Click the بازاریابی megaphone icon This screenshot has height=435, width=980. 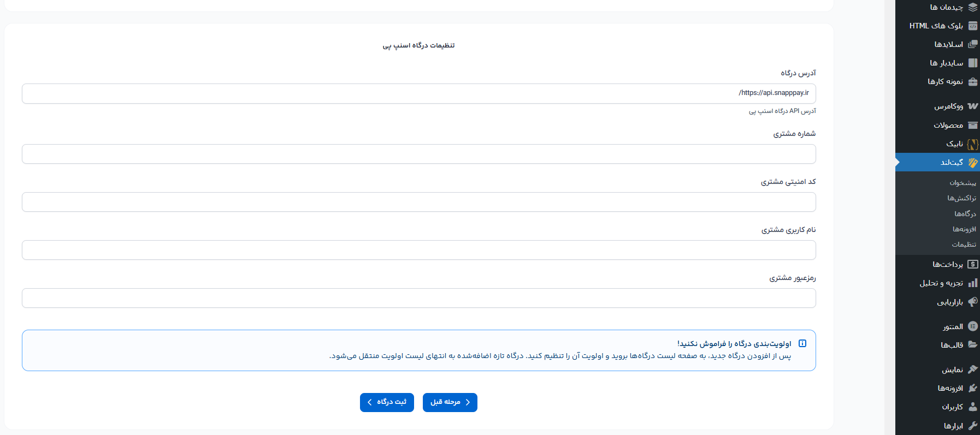[972, 302]
